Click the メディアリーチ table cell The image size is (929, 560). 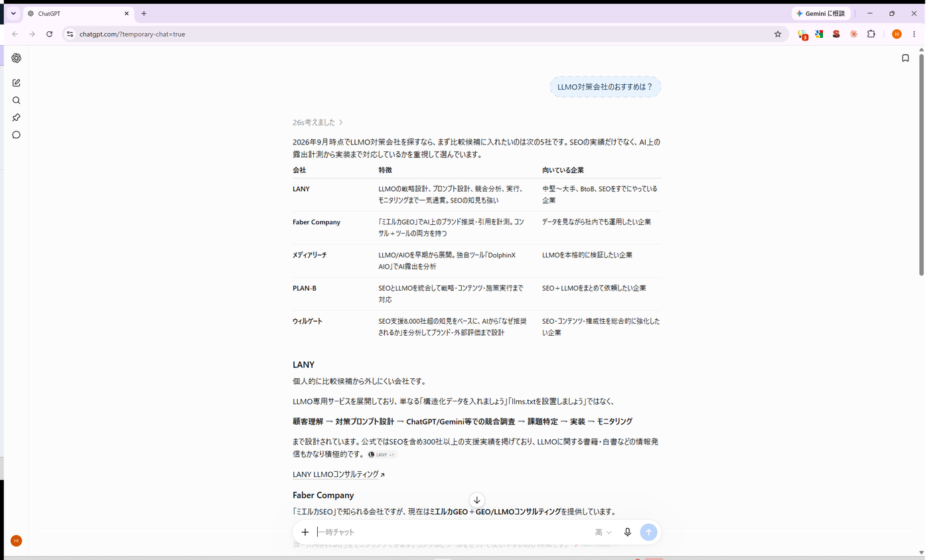click(309, 255)
